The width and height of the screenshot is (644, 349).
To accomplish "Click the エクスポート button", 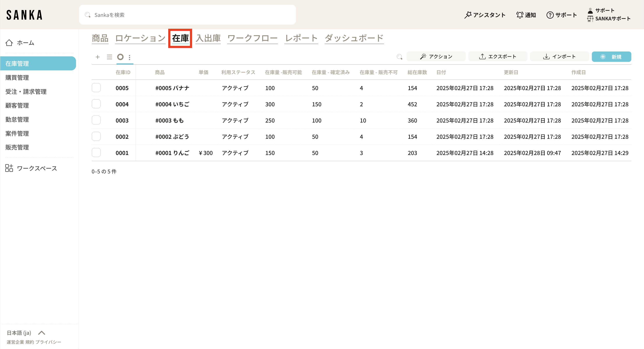I will [497, 57].
